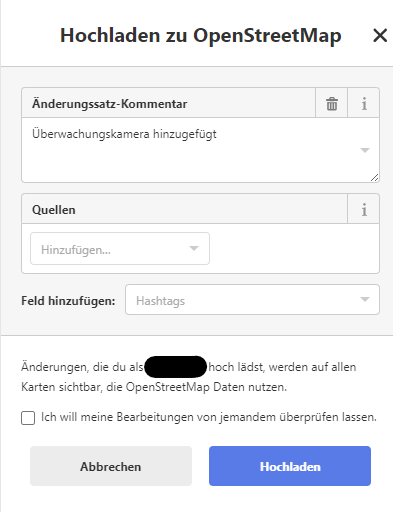
Task: Click into the changeset comment text area
Action: 200,150
